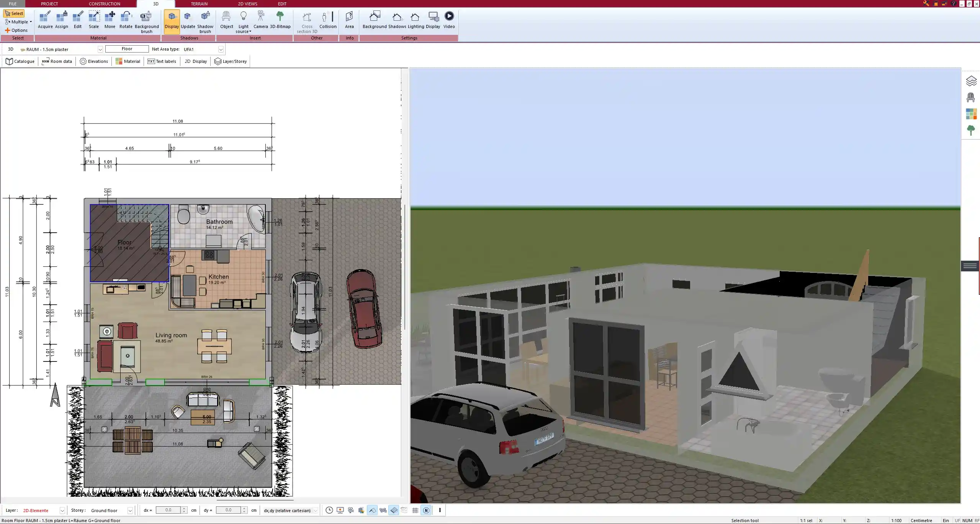Switch to the CONSTRUCTION tab

pyautogui.click(x=105, y=3)
